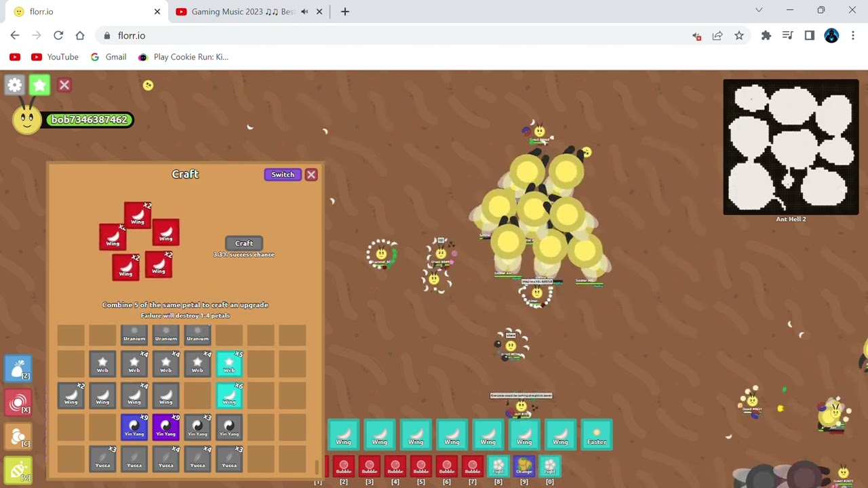Viewport: 868px width, 488px height.
Task: Click the yellow flower player avatar
Action: click(27, 120)
